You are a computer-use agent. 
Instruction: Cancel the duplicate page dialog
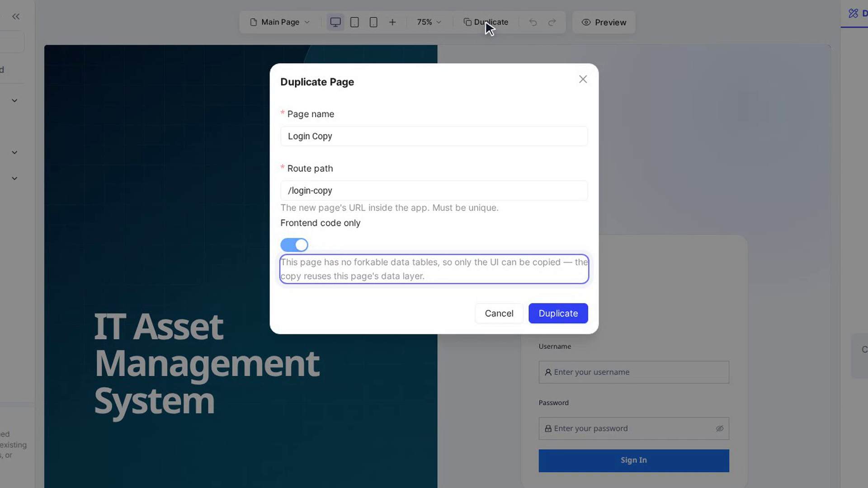click(499, 313)
